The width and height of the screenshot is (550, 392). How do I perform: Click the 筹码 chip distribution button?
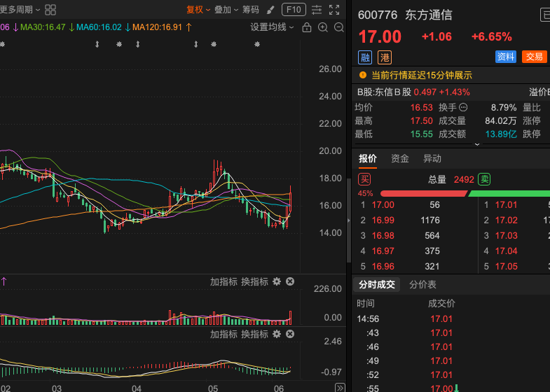click(250, 10)
